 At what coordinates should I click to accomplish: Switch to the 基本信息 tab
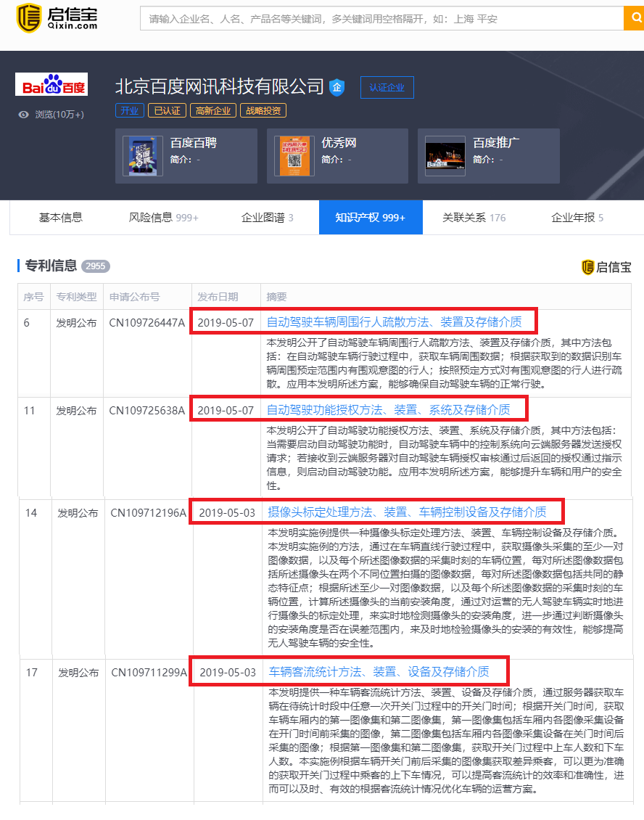click(x=61, y=218)
